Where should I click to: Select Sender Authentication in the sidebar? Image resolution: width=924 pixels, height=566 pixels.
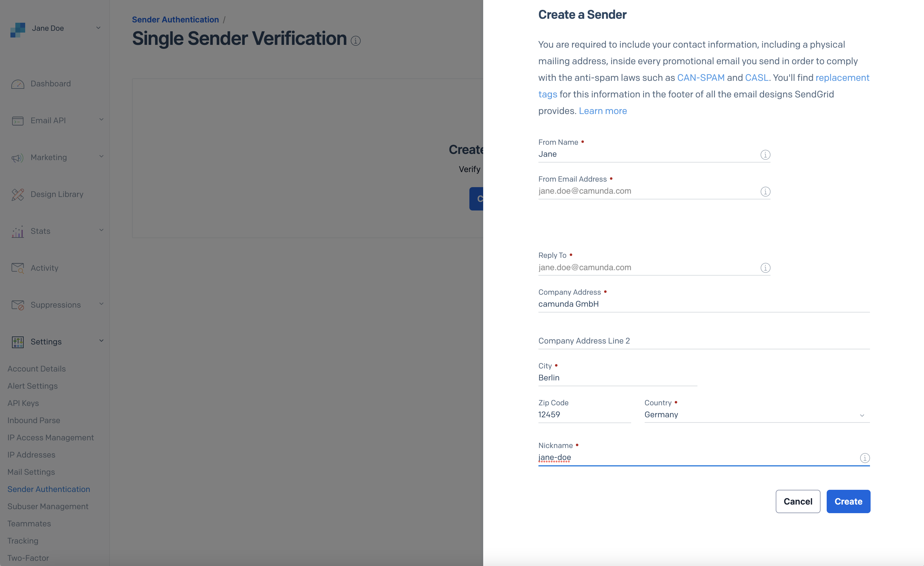49,489
